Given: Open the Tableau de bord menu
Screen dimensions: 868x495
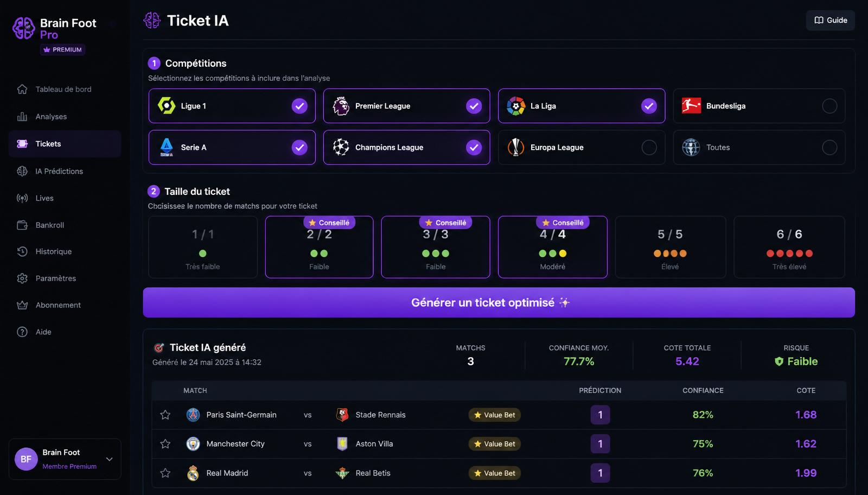Looking at the screenshot, I should coord(65,89).
